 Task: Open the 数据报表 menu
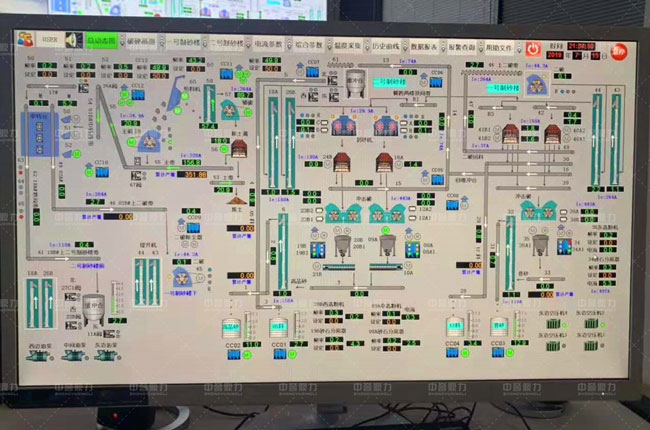(425, 46)
